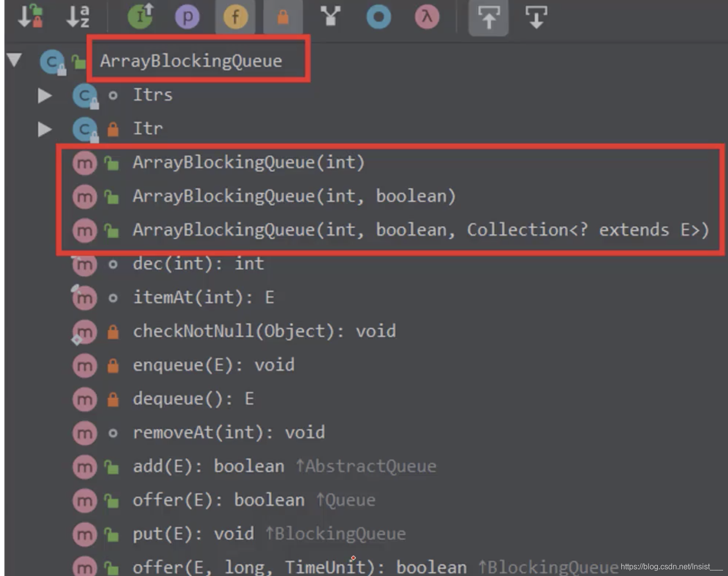Select dequeue(): E method

point(194,399)
